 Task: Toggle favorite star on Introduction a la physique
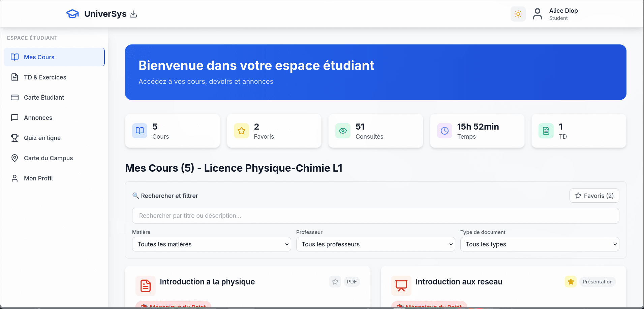pos(335,282)
